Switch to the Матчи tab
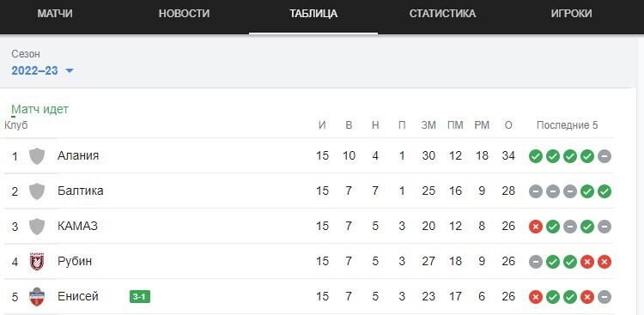Screen dimensions: 644x315 pyautogui.click(x=55, y=14)
